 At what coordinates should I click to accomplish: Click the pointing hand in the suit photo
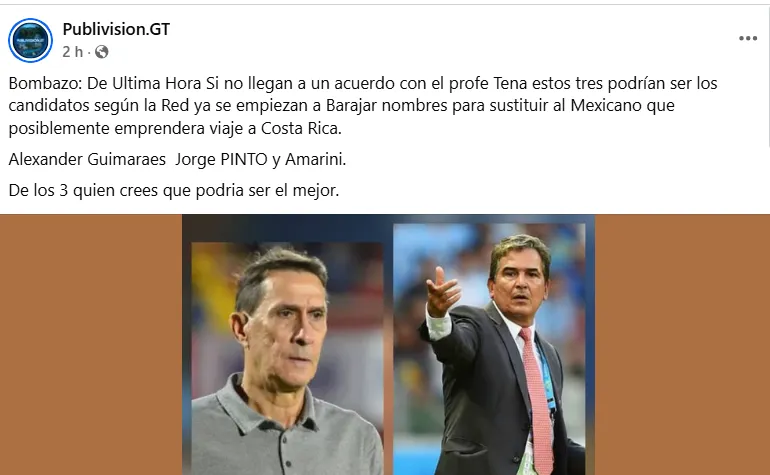pyautogui.click(x=441, y=292)
